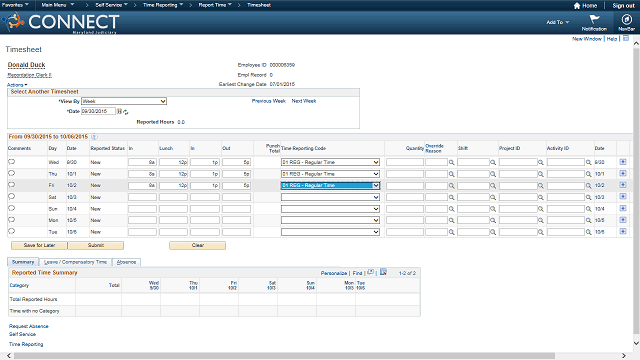Open View All icon in summary header
640x360 pixels.
pos(371,272)
